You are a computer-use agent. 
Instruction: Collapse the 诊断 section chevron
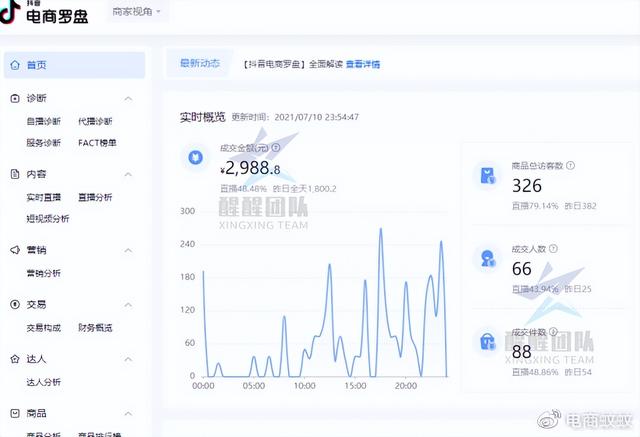pyautogui.click(x=128, y=98)
